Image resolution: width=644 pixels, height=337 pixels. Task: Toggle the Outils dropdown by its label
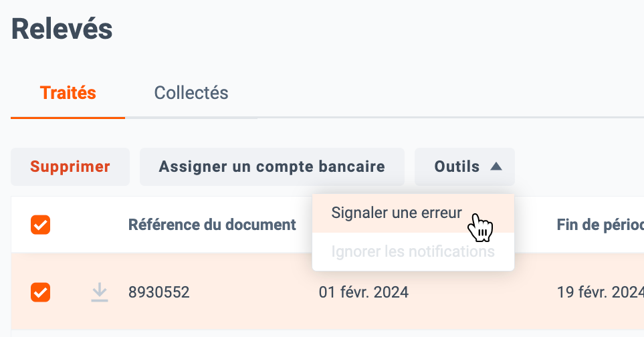[457, 166]
